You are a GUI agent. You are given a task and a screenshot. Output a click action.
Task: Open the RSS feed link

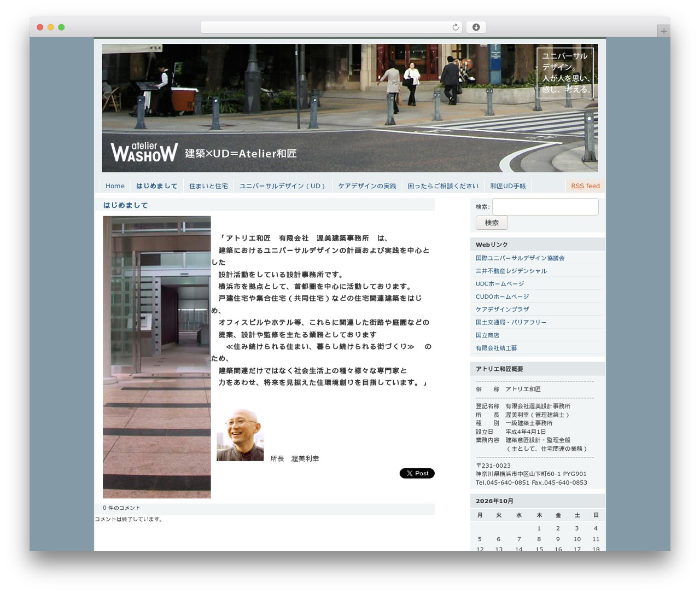(x=585, y=186)
